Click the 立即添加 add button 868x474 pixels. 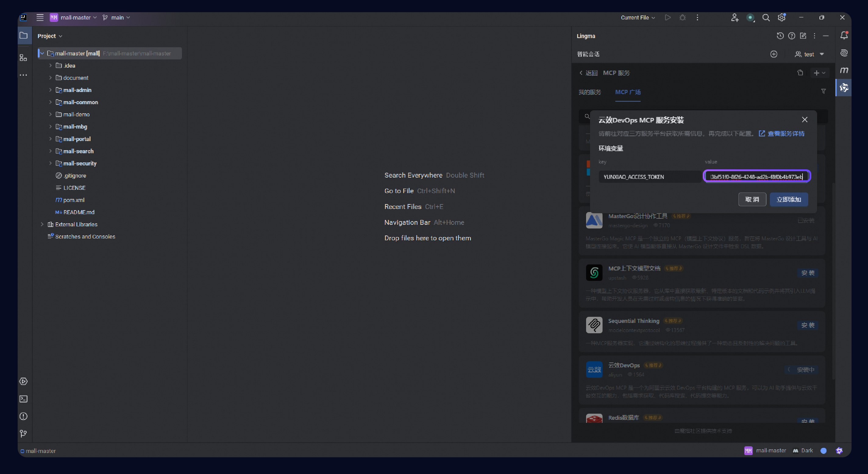pyautogui.click(x=789, y=200)
